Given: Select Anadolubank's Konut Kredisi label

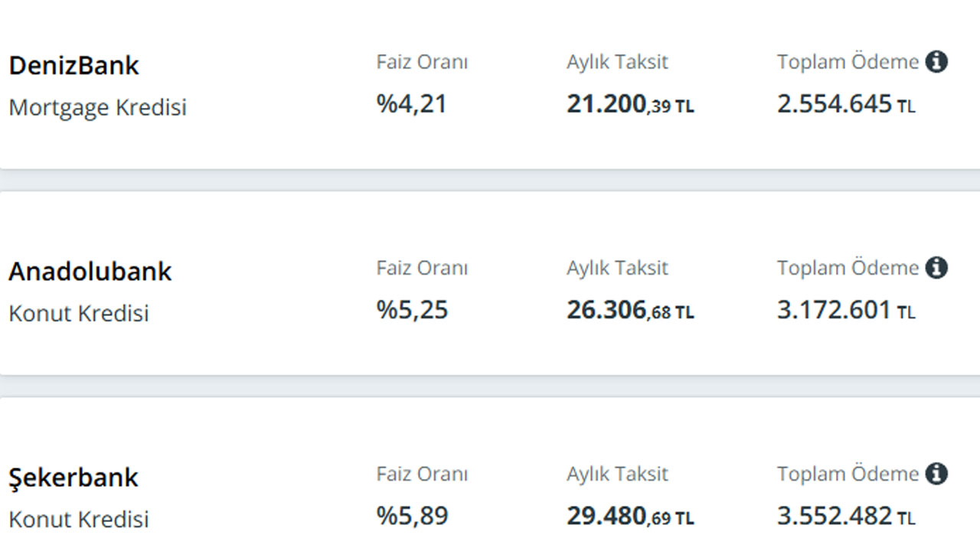Looking at the screenshot, I should pyautogui.click(x=79, y=313).
